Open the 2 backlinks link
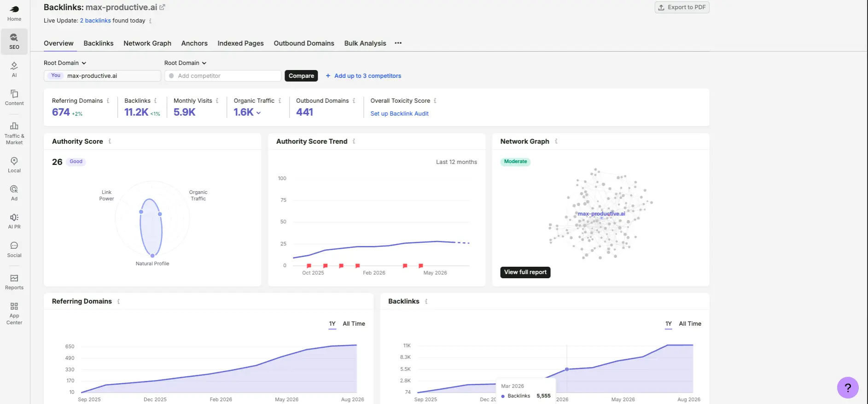This screenshot has height=404, width=868. 95,21
